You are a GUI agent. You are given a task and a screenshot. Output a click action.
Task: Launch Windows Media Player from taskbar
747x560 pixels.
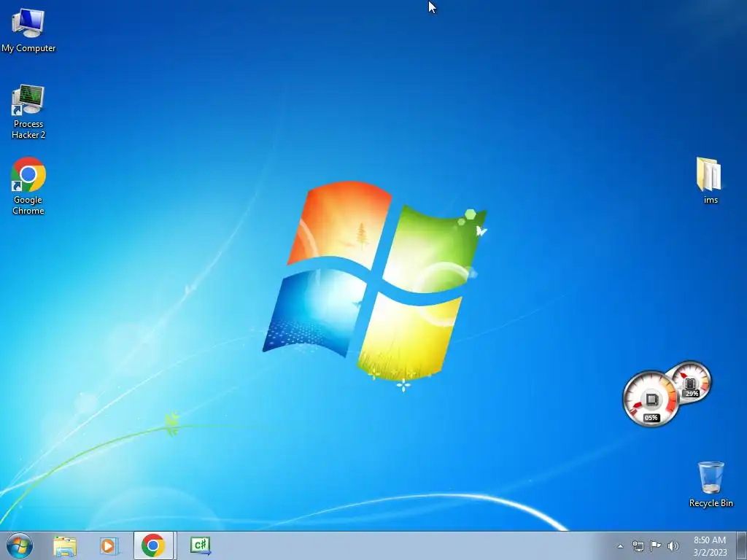(x=109, y=545)
